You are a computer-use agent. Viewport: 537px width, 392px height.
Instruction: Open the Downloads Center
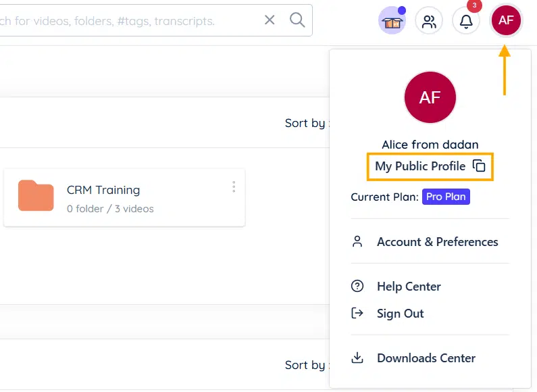click(x=426, y=358)
